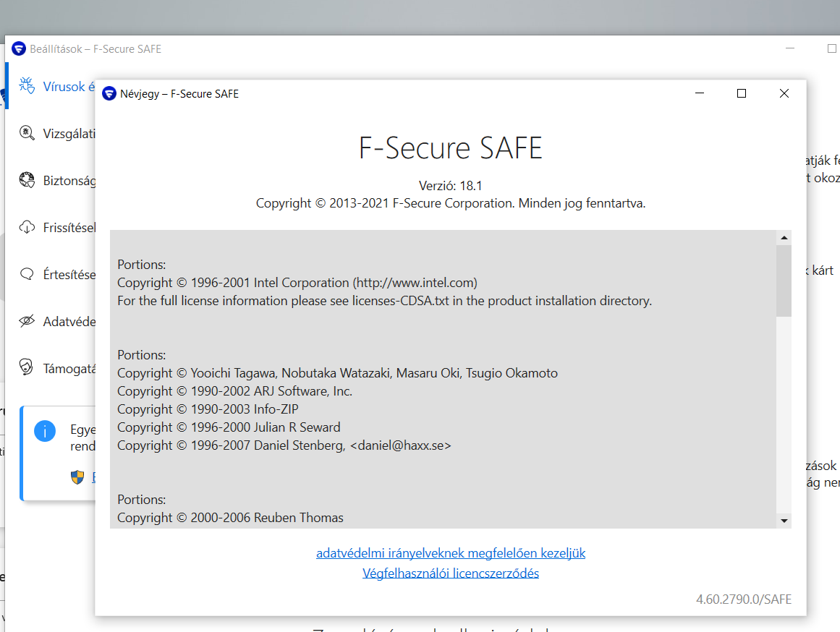840x632 pixels.
Task: Click F-Secure logo in Beállítások title bar
Action: pos(19,48)
